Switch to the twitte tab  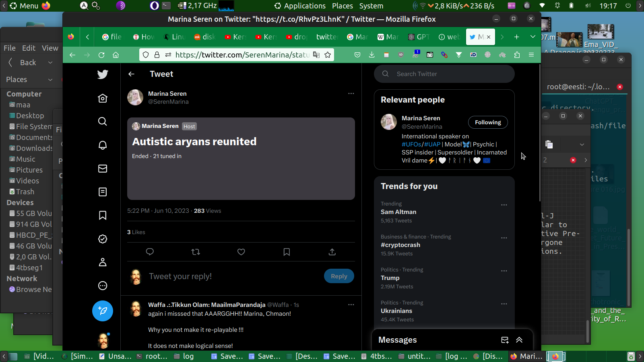pos(326,37)
